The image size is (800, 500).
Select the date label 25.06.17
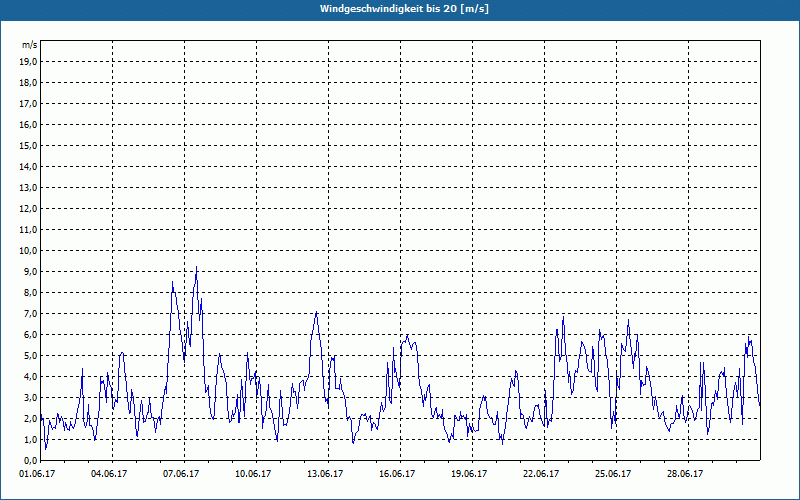coord(613,473)
